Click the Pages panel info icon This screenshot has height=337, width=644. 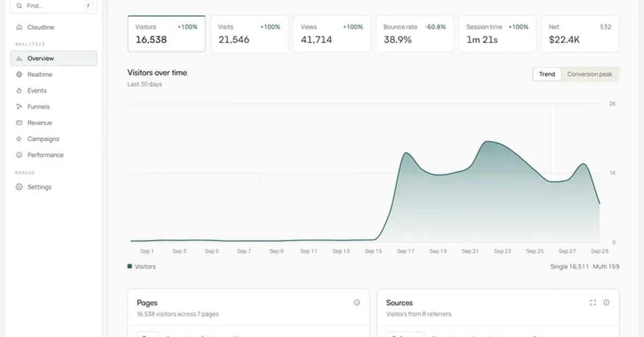tap(357, 303)
